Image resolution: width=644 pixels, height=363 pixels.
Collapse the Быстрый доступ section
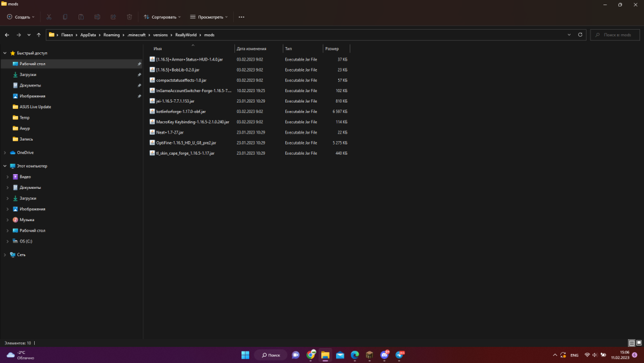pyautogui.click(x=5, y=53)
